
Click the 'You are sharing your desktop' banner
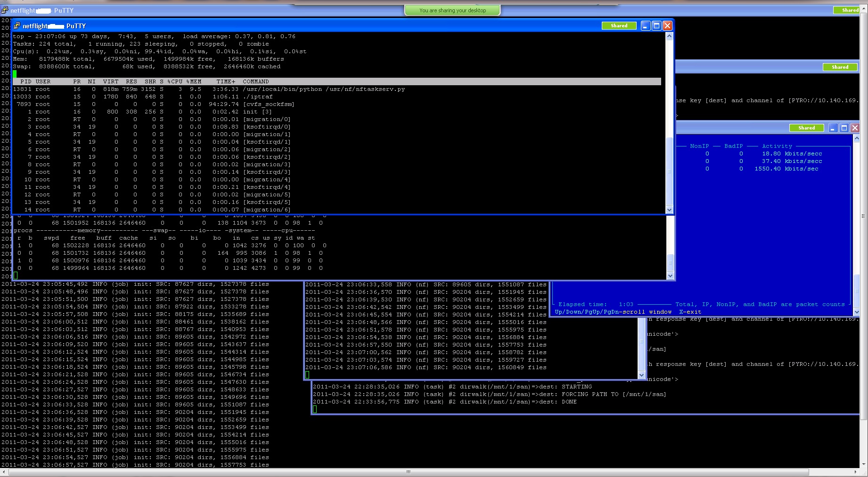click(452, 10)
